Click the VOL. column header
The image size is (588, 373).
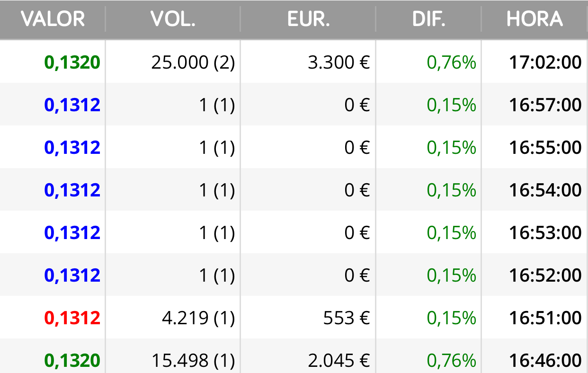click(173, 19)
